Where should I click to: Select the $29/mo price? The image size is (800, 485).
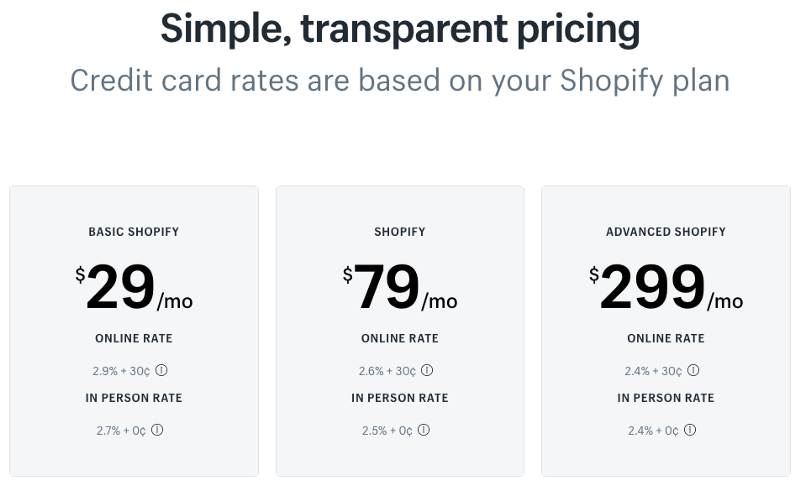pyautogui.click(x=134, y=288)
